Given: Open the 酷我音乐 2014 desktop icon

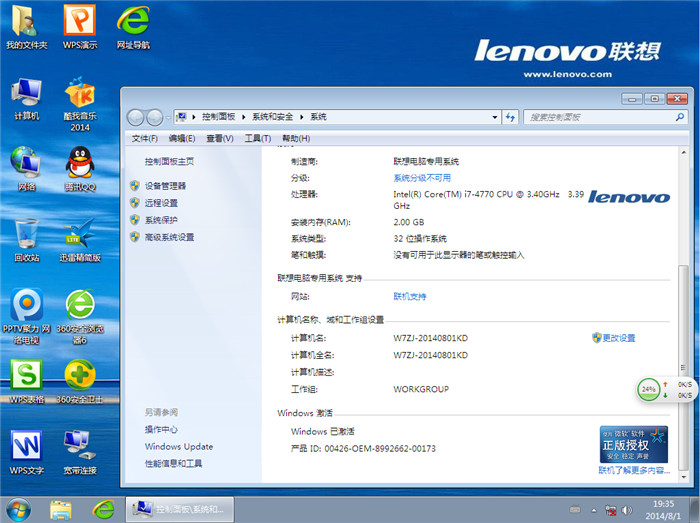Looking at the screenshot, I should (x=79, y=97).
